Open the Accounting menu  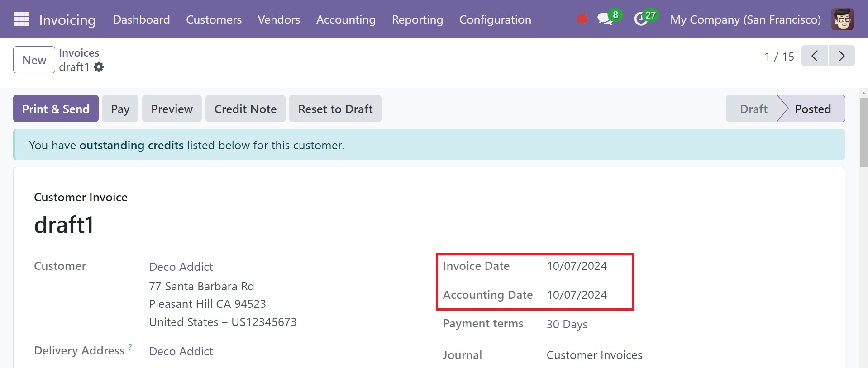pyautogui.click(x=346, y=19)
